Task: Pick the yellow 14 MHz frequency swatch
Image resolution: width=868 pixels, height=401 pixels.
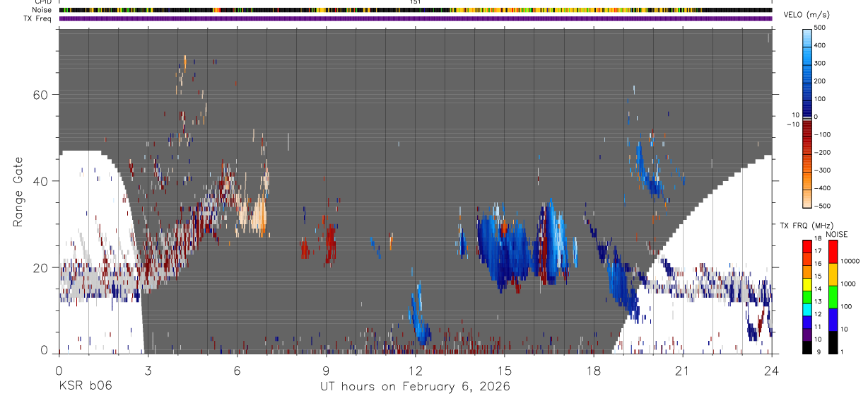Action: (x=807, y=284)
